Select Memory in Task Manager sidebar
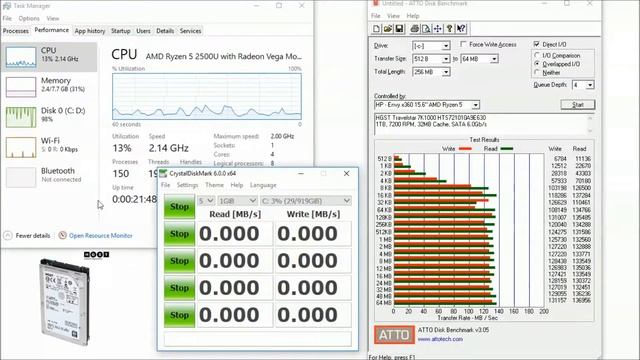This screenshot has width=640, height=360. click(x=49, y=87)
